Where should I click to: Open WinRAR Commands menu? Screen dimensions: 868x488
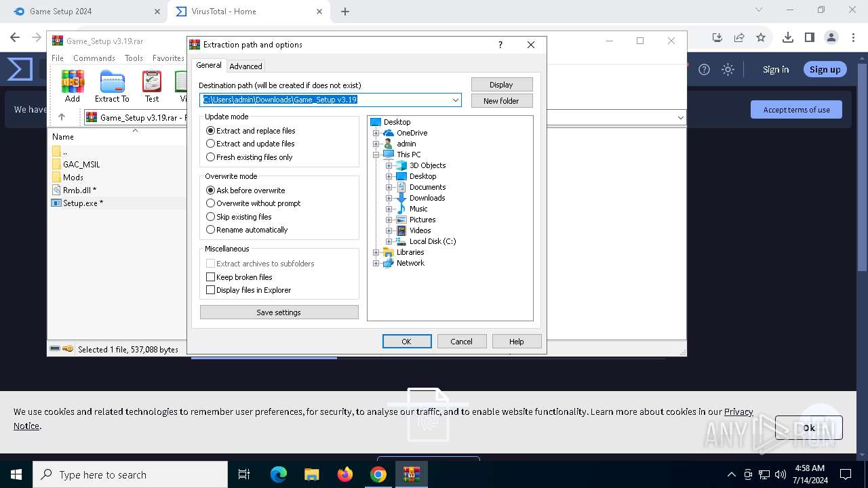click(x=94, y=58)
